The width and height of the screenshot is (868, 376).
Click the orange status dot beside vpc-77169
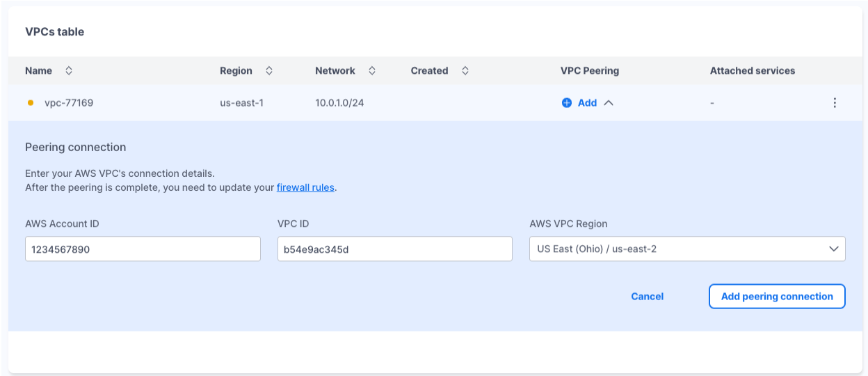[31, 103]
